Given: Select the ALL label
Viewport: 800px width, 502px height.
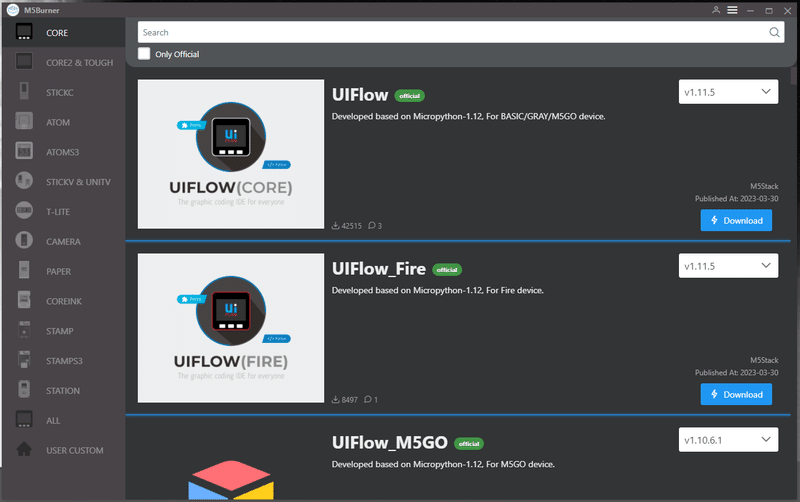Looking at the screenshot, I should pos(53,421).
